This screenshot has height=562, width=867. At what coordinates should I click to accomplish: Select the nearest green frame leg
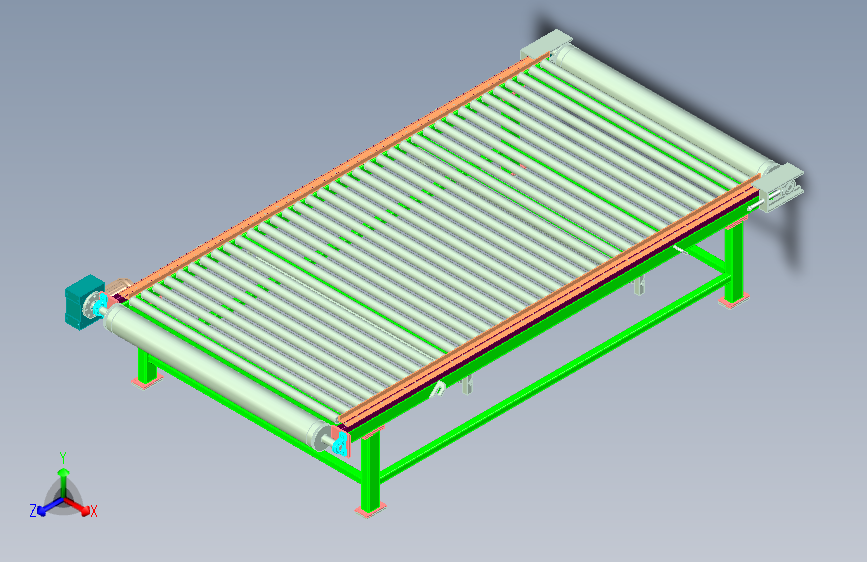[370, 472]
